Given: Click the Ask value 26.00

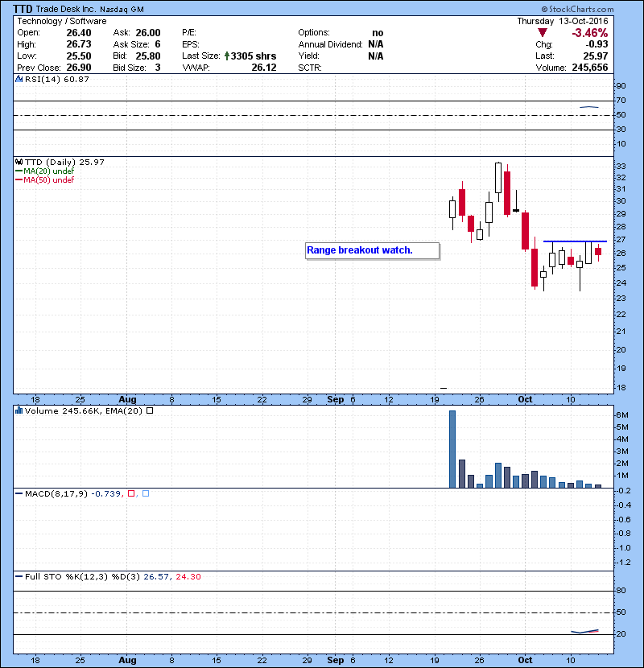Looking at the screenshot, I should (148, 33).
